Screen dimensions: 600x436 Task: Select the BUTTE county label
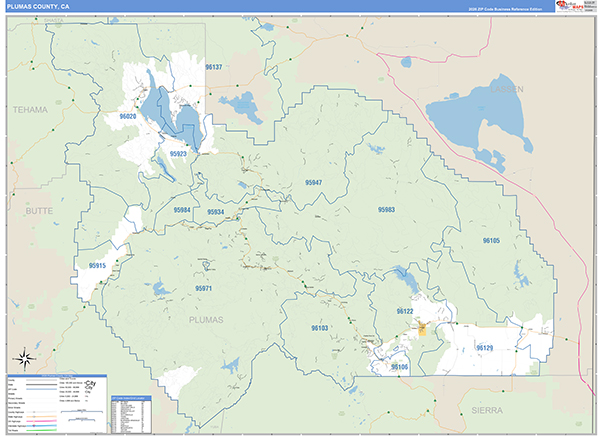click(x=37, y=212)
